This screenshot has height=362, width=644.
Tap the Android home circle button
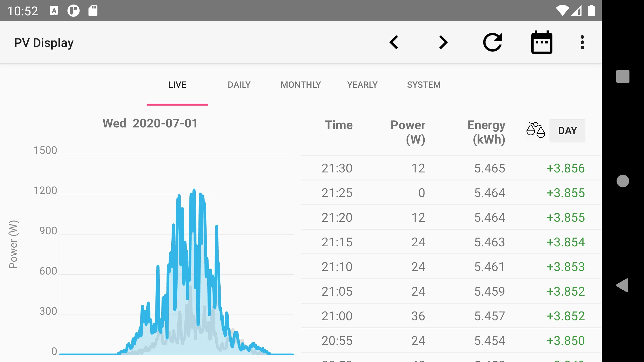[x=623, y=181]
